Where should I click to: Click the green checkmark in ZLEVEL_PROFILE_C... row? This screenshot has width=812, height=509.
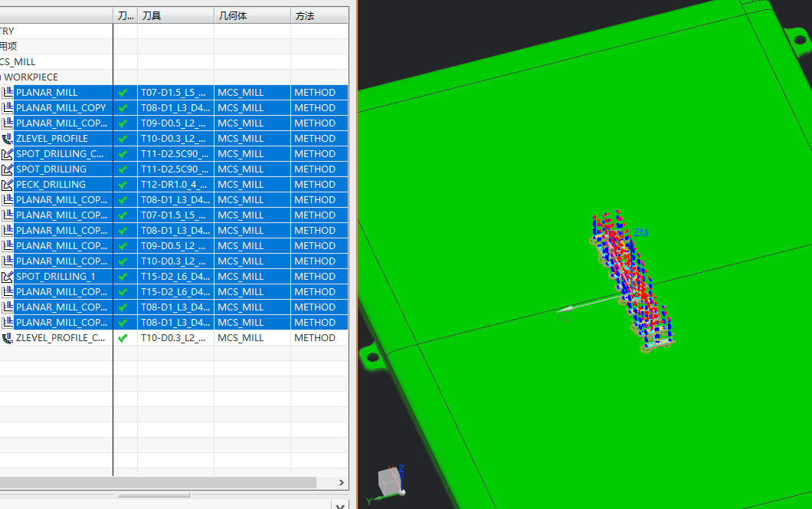click(x=123, y=338)
